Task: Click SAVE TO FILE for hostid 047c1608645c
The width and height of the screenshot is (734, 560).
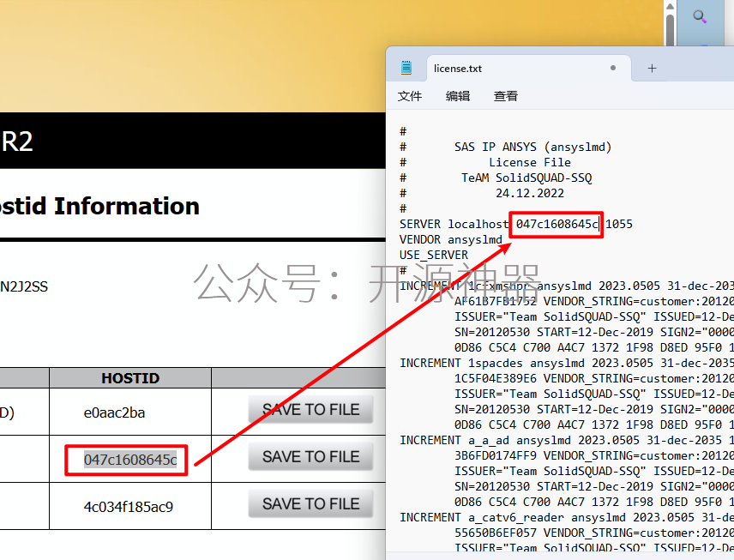Action: click(x=310, y=456)
